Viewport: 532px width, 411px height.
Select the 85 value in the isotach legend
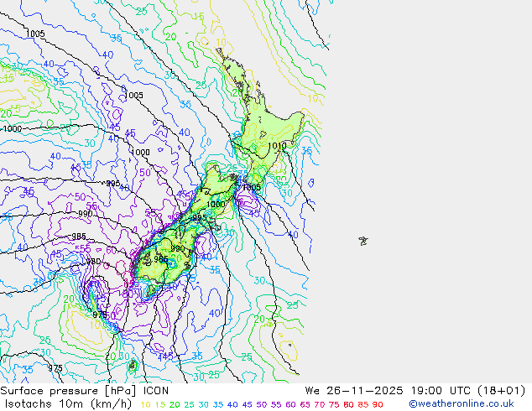click(x=363, y=404)
